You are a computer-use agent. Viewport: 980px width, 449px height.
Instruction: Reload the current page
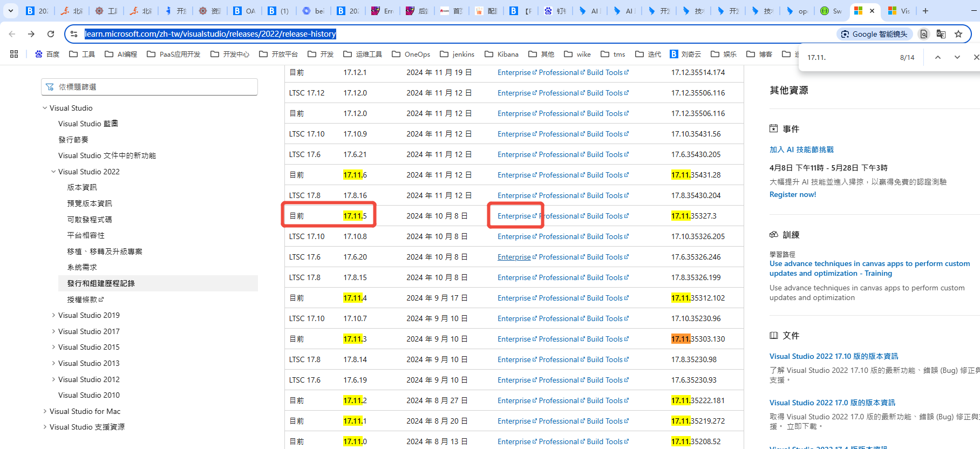[51, 34]
